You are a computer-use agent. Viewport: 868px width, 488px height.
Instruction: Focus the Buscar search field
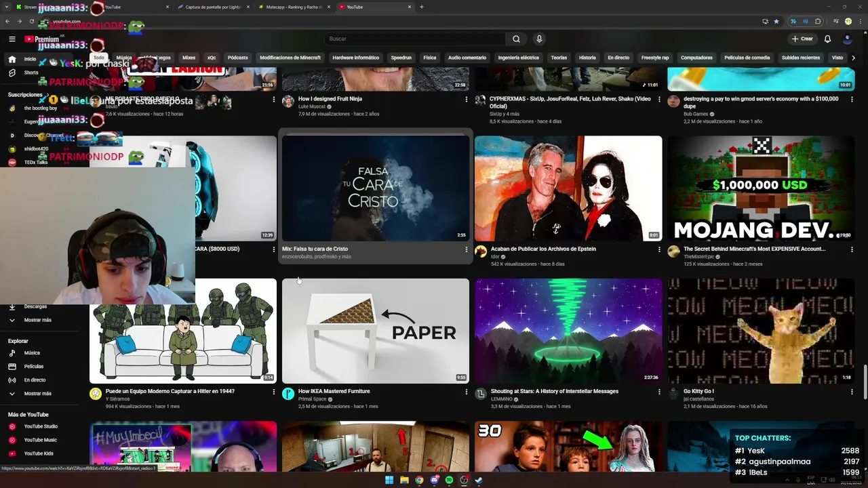[x=415, y=39]
